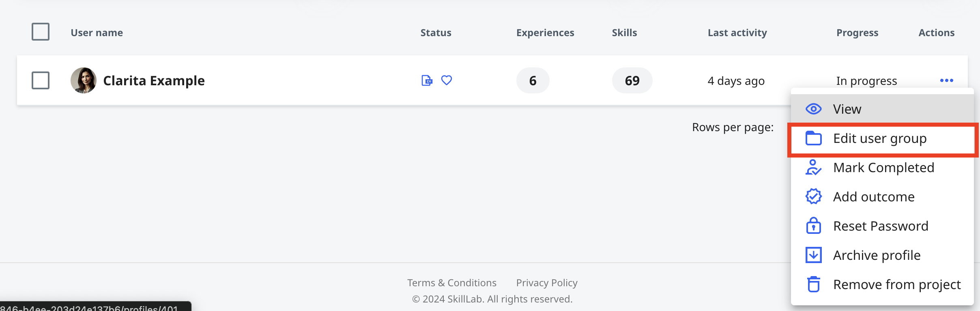Click the CV document status icon
The width and height of the screenshot is (980, 311).
pos(427,80)
